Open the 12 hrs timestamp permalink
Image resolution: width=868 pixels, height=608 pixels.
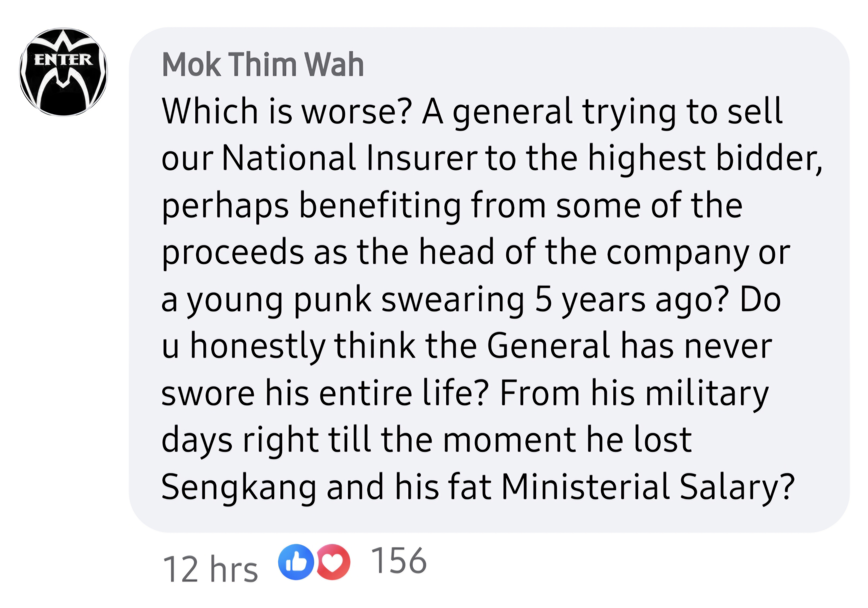(x=210, y=569)
